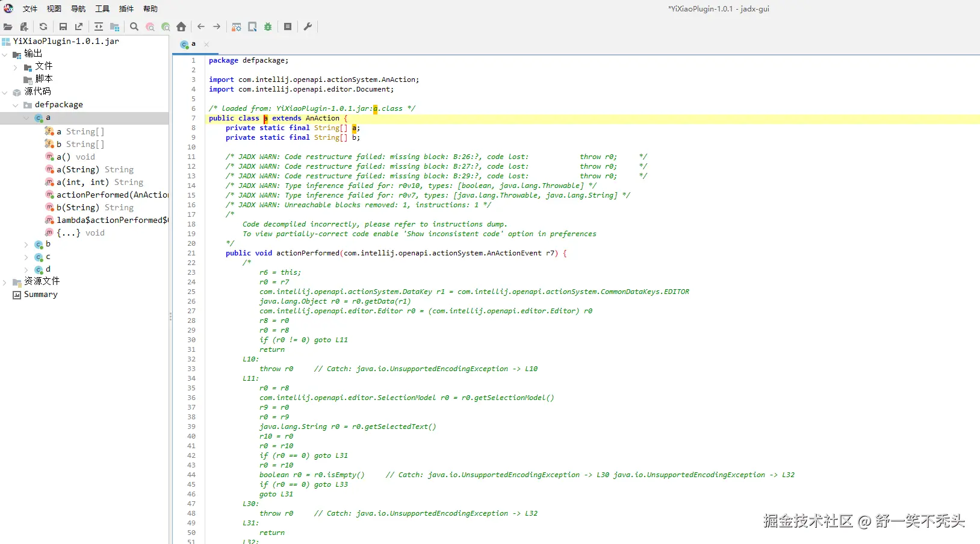
Task: Click the Add files icon
Action: click(24, 27)
